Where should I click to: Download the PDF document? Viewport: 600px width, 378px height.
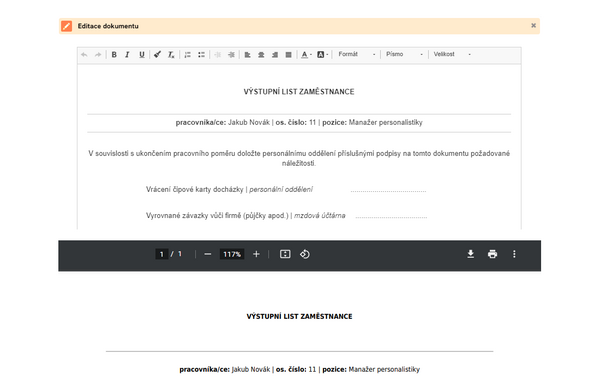471,254
